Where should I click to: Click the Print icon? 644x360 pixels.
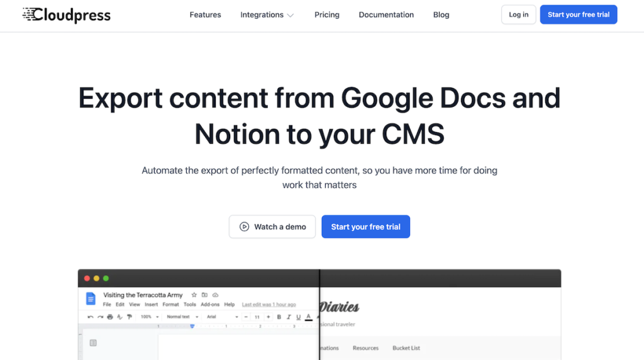(x=109, y=317)
